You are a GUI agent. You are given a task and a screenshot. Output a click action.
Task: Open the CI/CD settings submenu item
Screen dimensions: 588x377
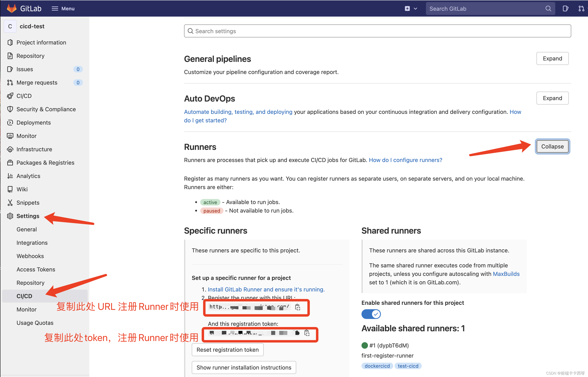coord(24,295)
